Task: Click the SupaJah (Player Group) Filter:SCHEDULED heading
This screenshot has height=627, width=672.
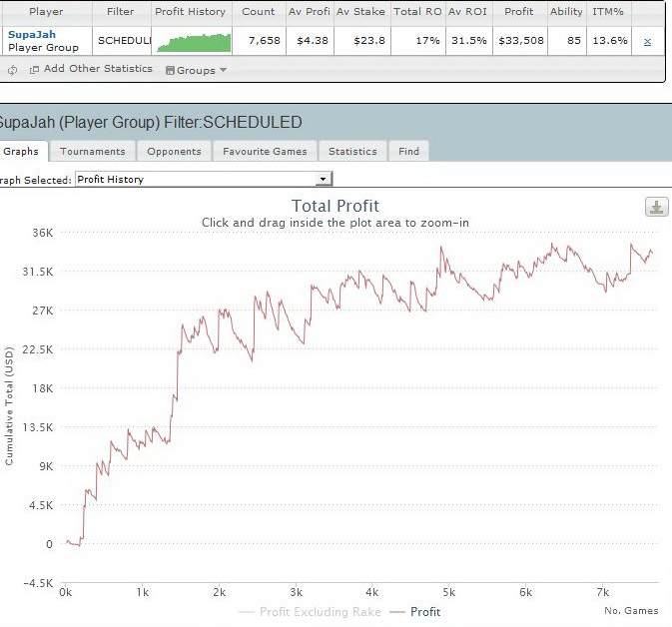Action: click(x=151, y=122)
